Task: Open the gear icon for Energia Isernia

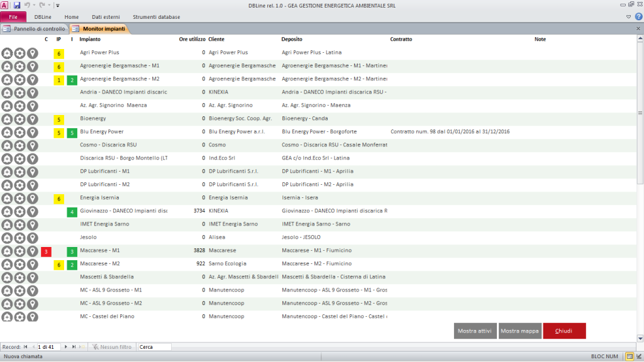Action: tap(19, 198)
